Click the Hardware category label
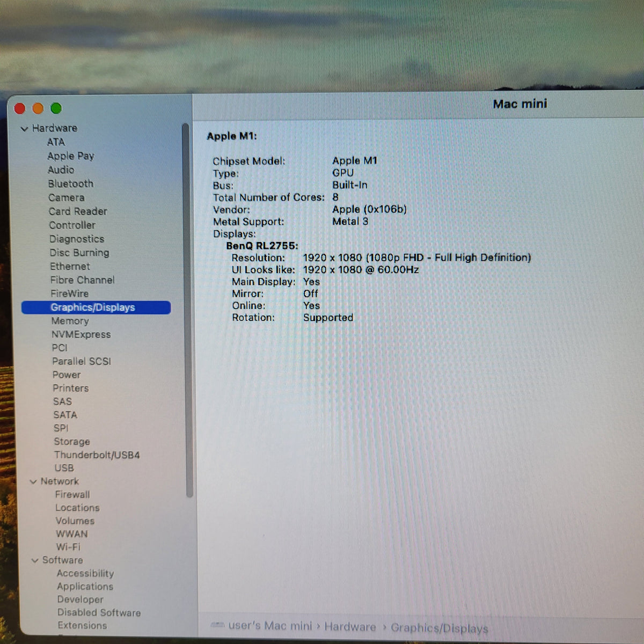The height and width of the screenshot is (644, 644). click(54, 128)
